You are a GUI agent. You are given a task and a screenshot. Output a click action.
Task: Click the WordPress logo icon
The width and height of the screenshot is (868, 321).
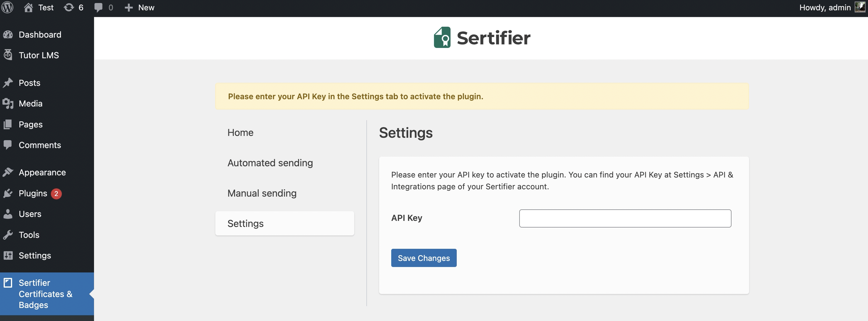coord(7,7)
